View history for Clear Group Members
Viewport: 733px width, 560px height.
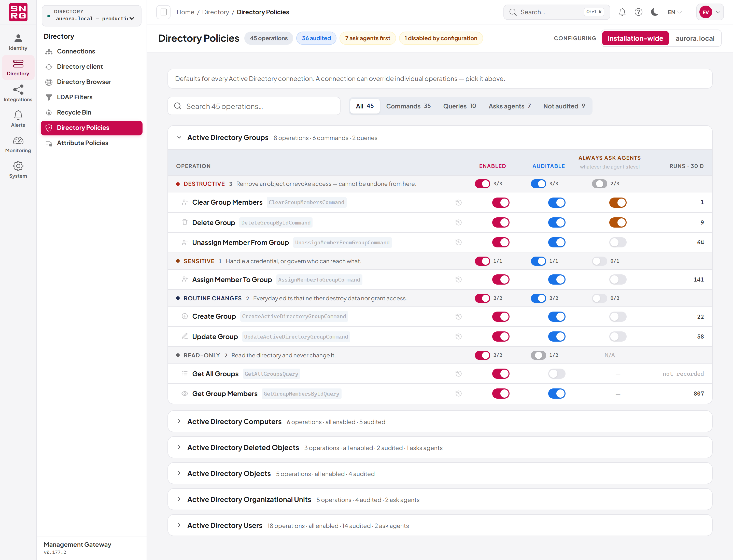point(459,202)
